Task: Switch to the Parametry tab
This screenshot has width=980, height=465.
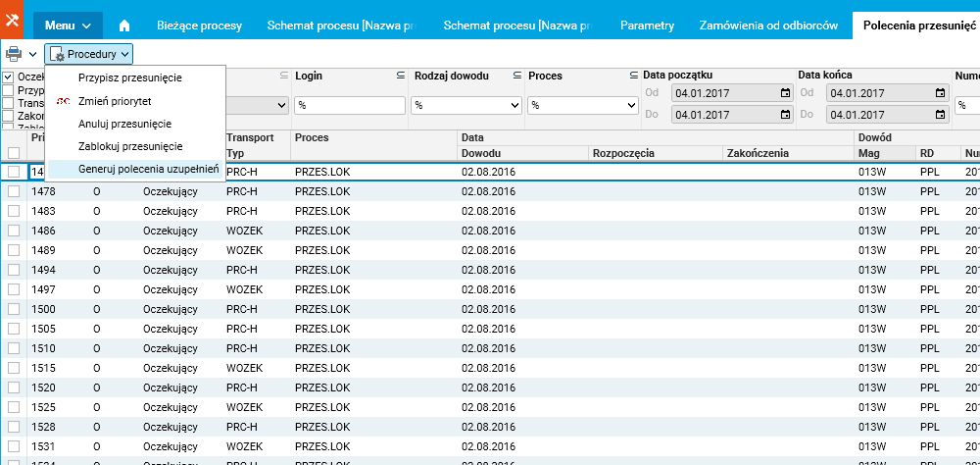Action: pos(647,25)
